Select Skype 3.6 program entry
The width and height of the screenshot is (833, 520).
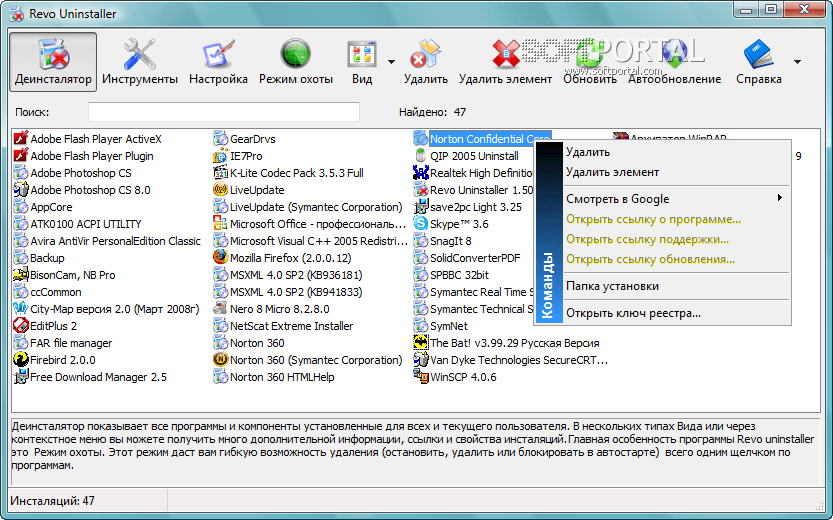458,224
